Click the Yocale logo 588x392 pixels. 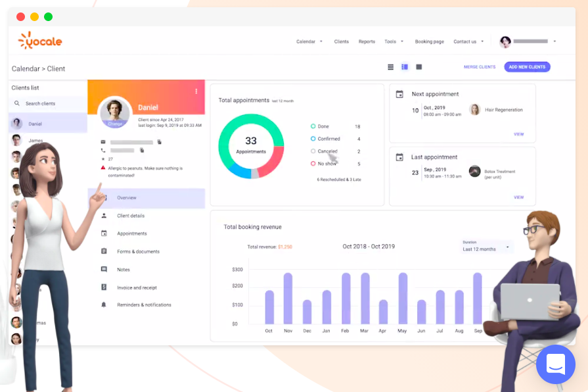(x=40, y=41)
